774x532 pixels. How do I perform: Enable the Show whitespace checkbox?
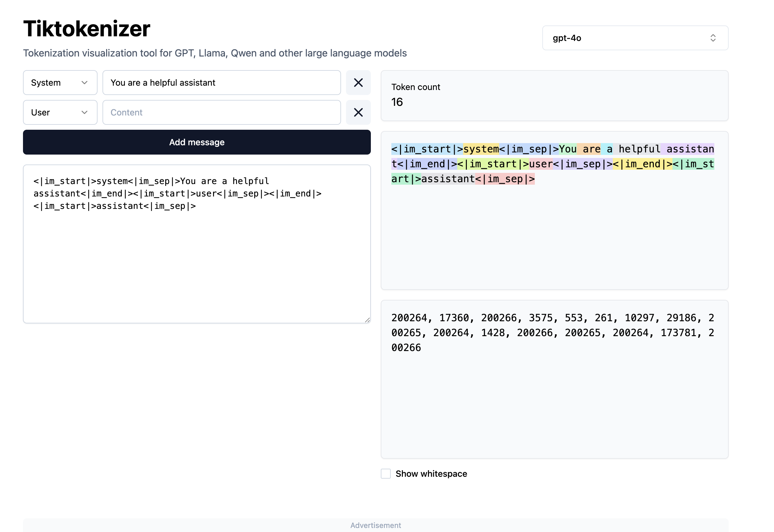(x=385, y=474)
